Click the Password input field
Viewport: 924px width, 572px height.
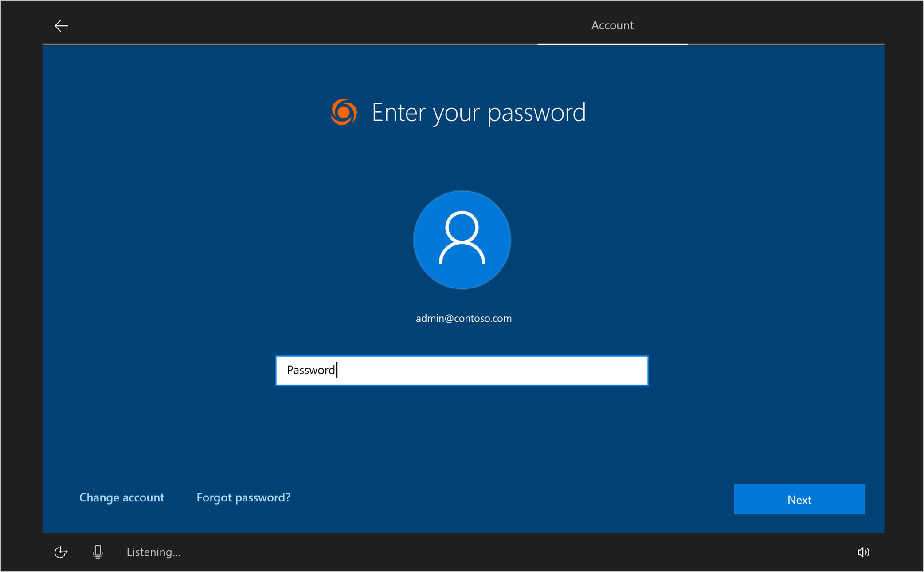(462, 369)
